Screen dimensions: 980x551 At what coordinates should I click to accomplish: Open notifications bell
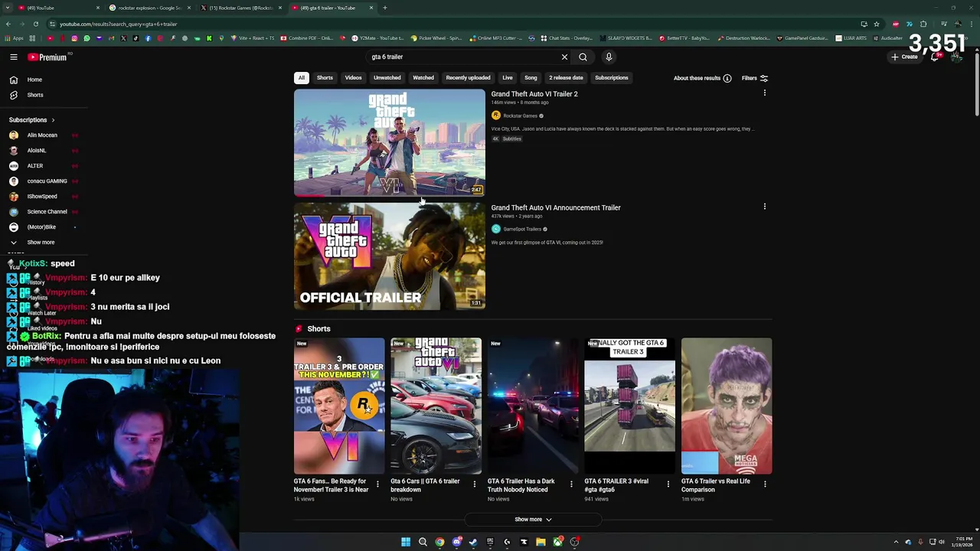(935, 57)
